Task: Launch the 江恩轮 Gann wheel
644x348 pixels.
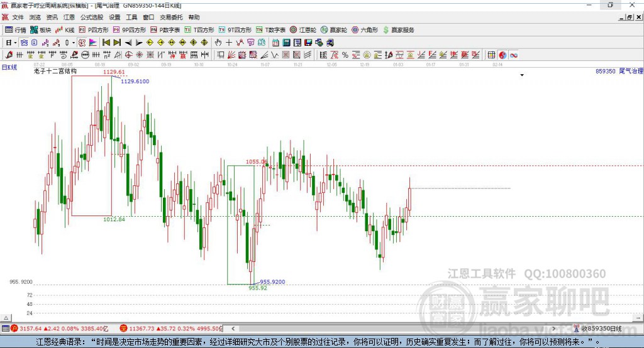Action: (303, 30)
